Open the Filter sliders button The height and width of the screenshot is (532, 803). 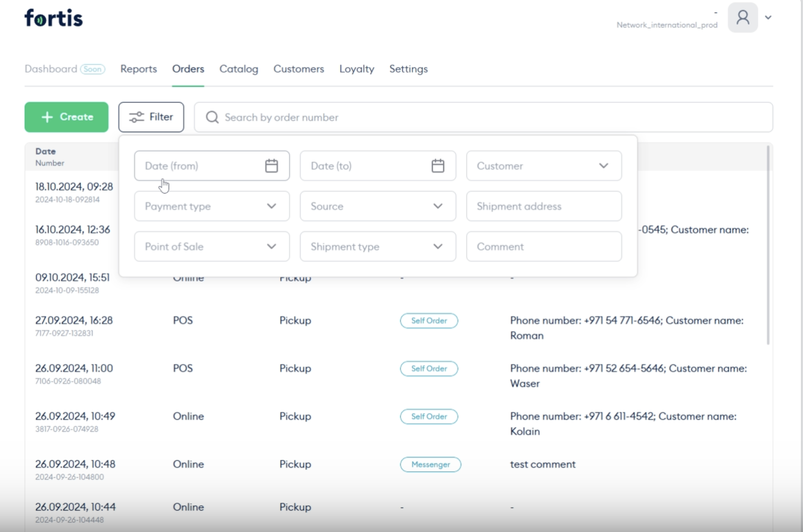pos(151,117)
